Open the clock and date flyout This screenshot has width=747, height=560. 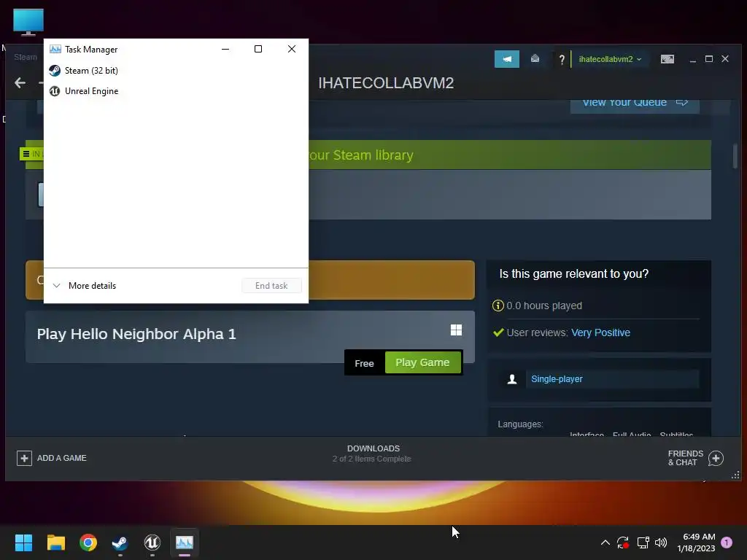697,542
